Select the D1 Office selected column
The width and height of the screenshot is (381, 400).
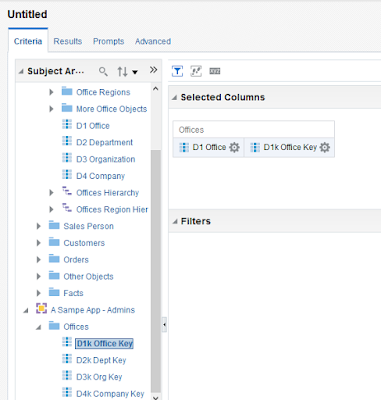pyautogui.click(x=209, y=147)
